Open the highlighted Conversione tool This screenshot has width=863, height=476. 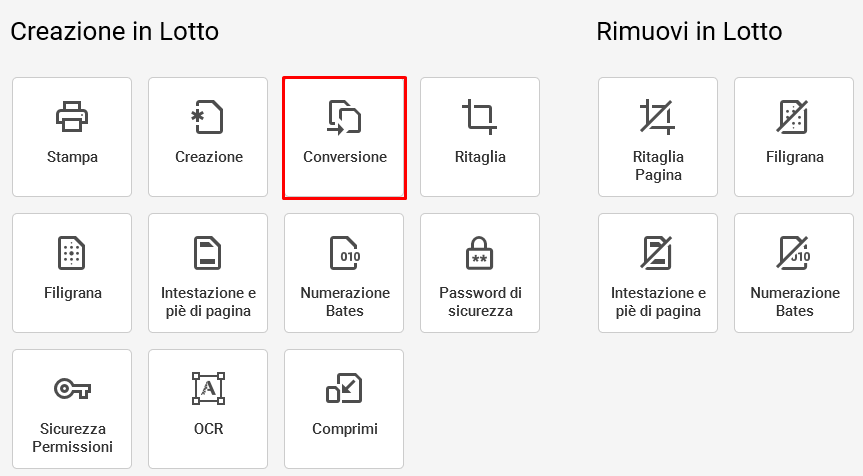click(x=345, y=138)
